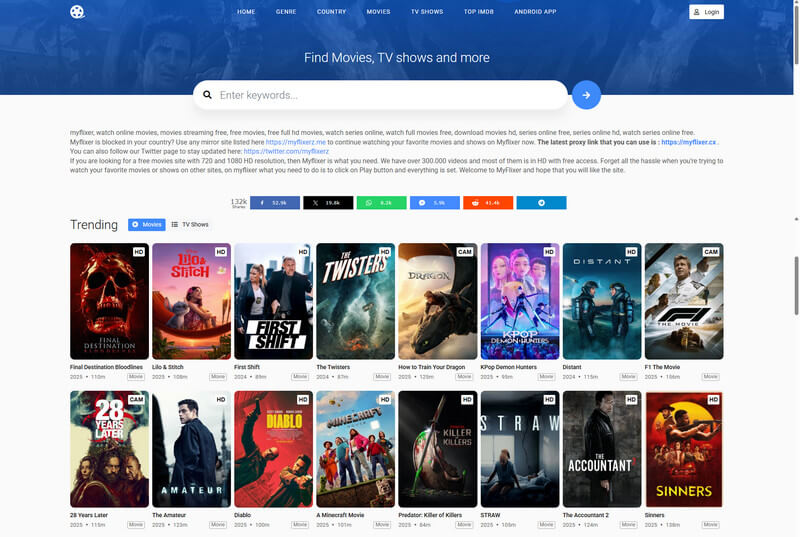800x537 pixels.
Task: Click the 'A Minecraft Movie' title text
Action: pos(340,515)
